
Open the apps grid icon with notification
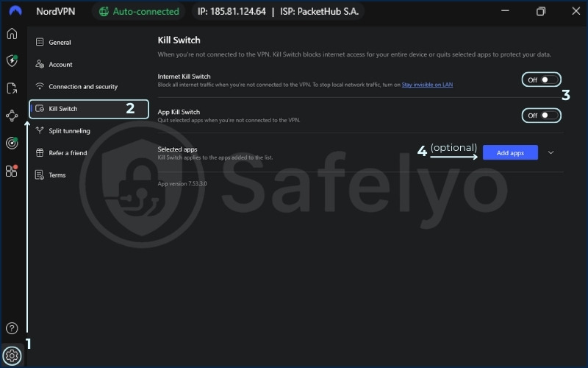12,171
